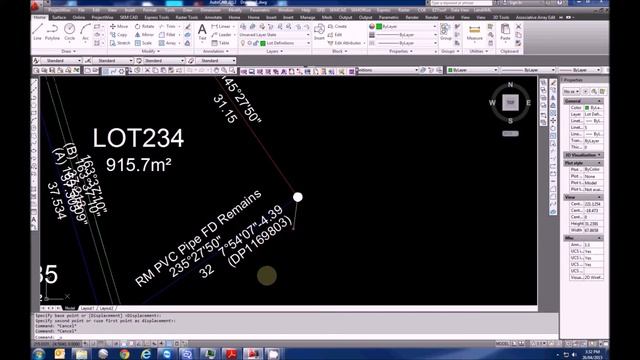Open the Adobe Reader taskbar icon

tap(231, 354)
